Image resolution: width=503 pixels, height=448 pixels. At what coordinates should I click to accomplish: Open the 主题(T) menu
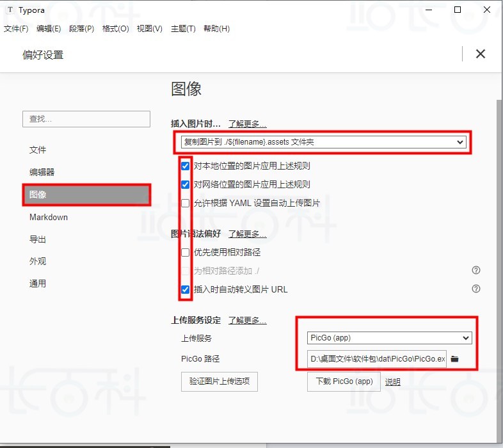pyautogui.click(x=183, y=29)
